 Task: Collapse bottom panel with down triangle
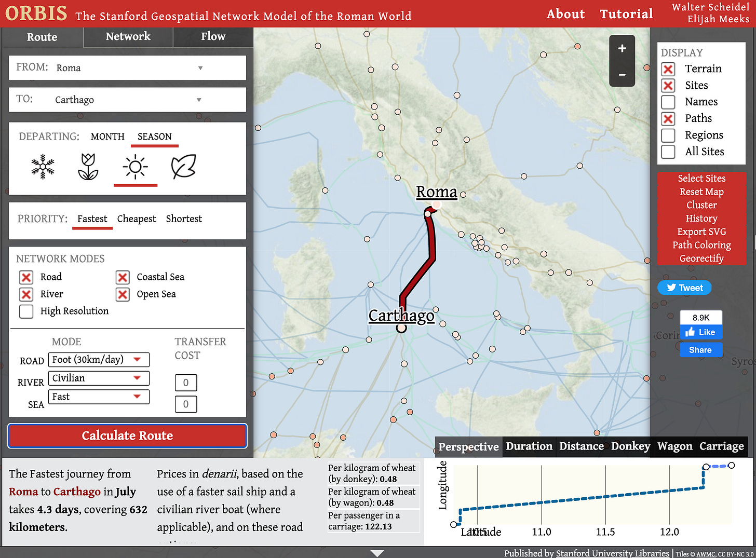point(377,553)
